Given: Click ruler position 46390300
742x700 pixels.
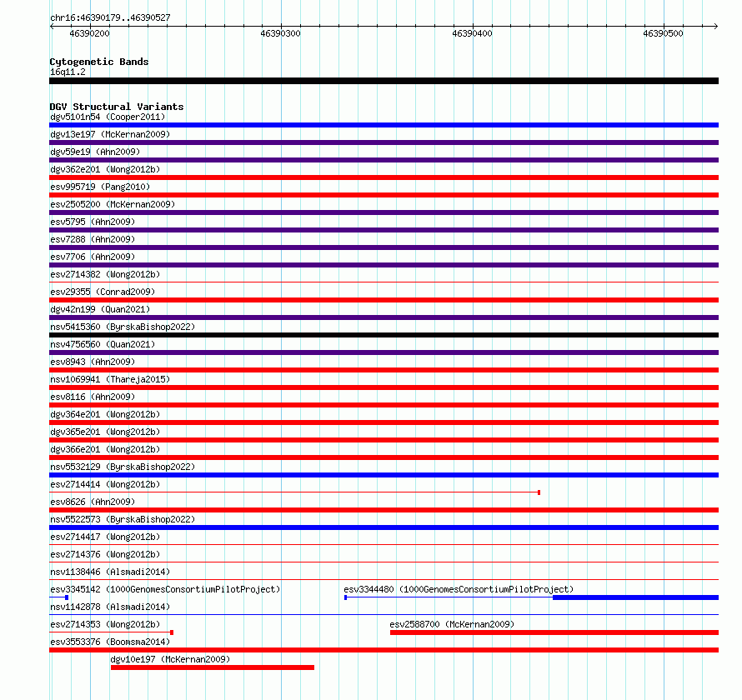Looking at the screenshot, I should tap(280, 33).
